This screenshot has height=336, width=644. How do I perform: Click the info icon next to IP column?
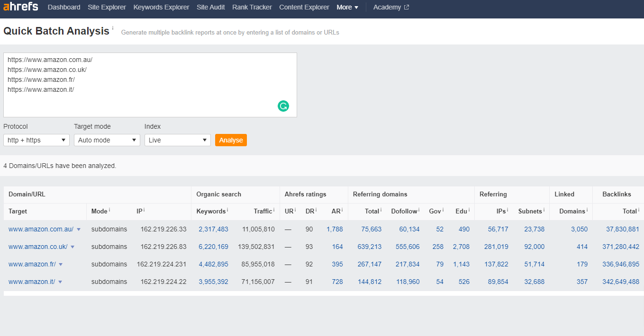pyautogui.click(x=144, y=209)
